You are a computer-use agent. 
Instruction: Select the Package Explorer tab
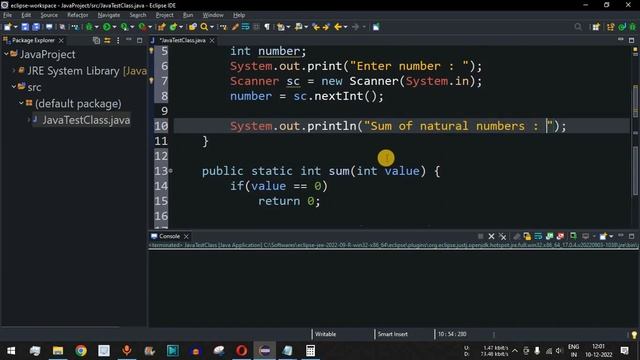(33, 40)
